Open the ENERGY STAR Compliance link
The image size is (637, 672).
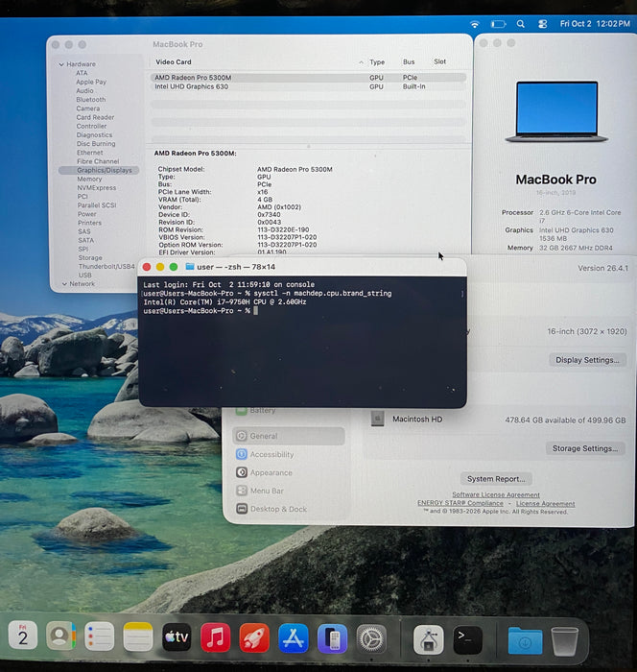[460, 503]
